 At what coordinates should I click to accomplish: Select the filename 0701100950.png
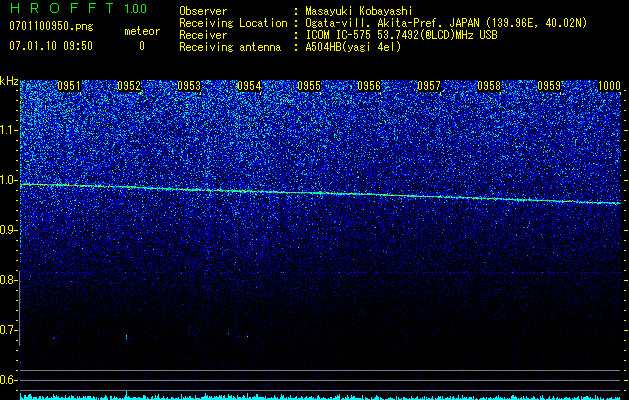51,26
